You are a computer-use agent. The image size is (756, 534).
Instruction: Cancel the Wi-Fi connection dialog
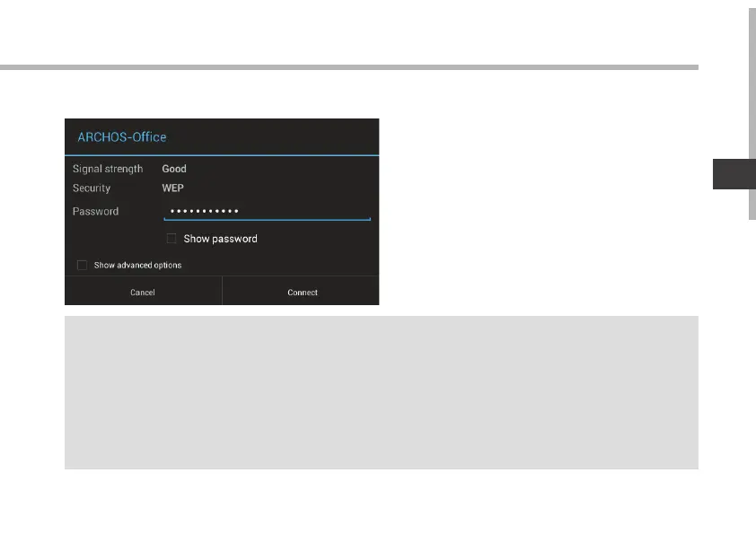pyautogui.click(x=143, y=291)
